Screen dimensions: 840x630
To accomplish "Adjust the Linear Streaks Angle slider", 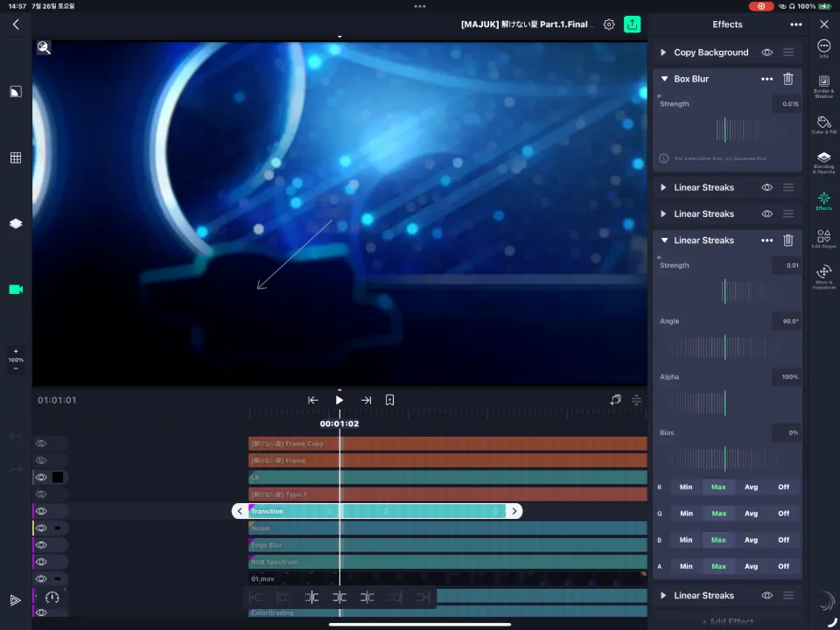I will point(724,347).
